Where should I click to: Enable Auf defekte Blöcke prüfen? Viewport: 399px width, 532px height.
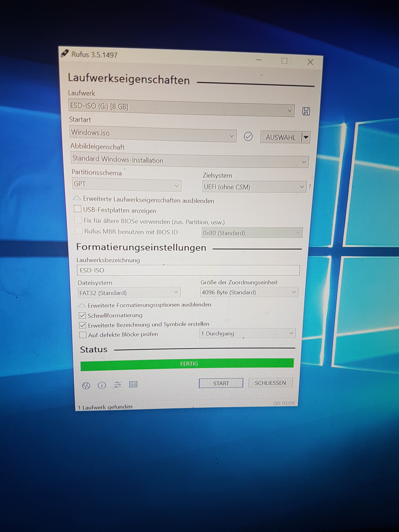click(x=83, y=335)
